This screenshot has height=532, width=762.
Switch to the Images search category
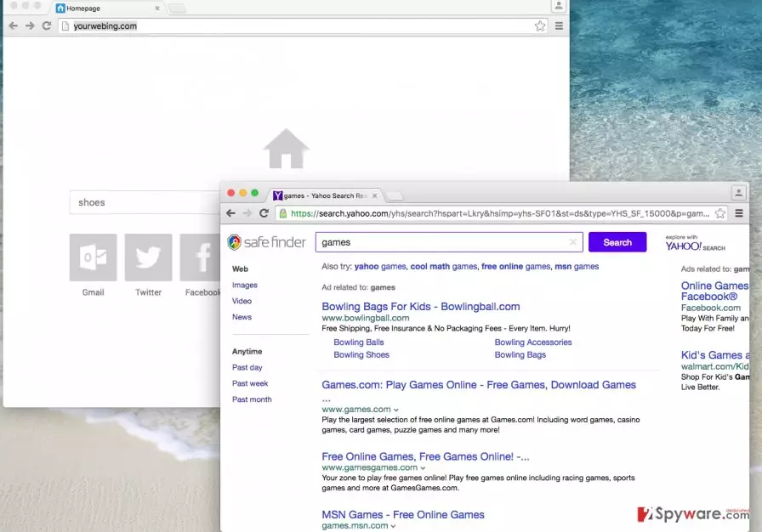tap(244, 285)
